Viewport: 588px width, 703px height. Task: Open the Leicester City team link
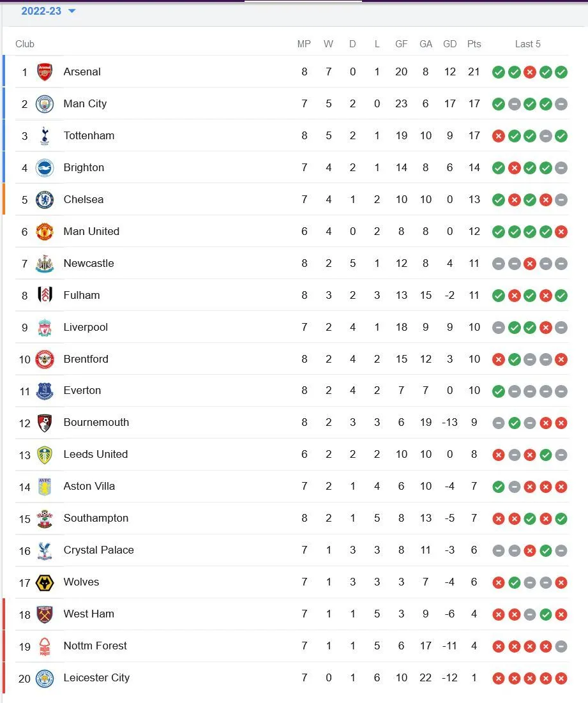point(96,677)
